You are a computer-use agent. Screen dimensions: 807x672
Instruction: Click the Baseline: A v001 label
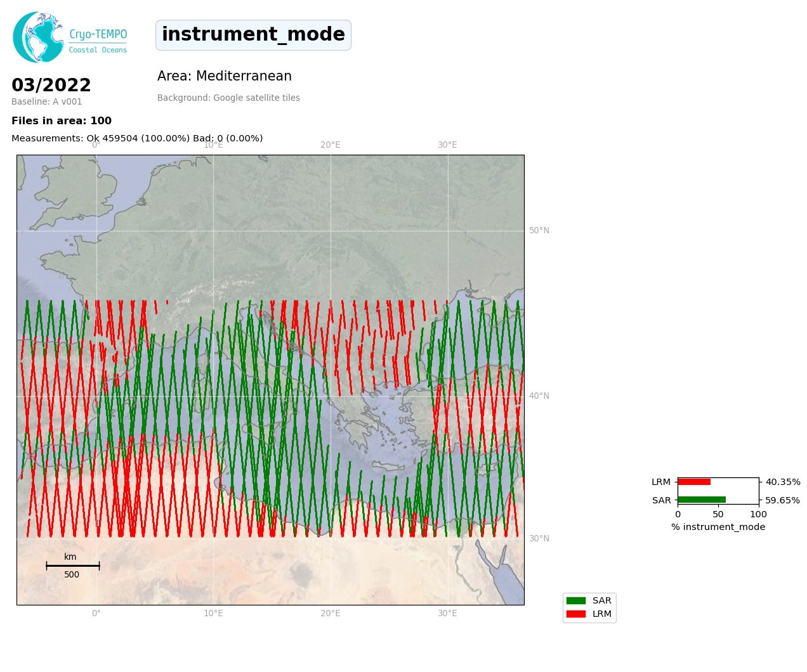pos(47,102)
